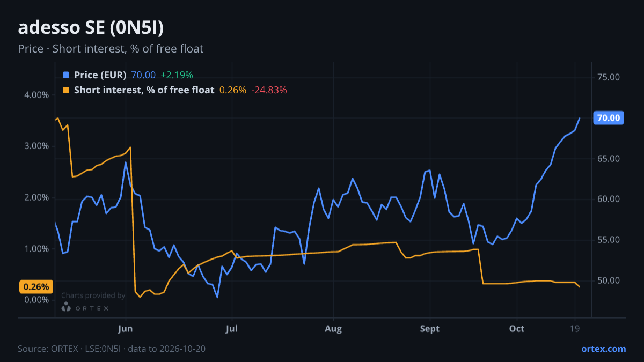The height and width of the screenshot is (362, 644).
Task: Click the legend price value 70.00
Action: [x=143, y=75]
